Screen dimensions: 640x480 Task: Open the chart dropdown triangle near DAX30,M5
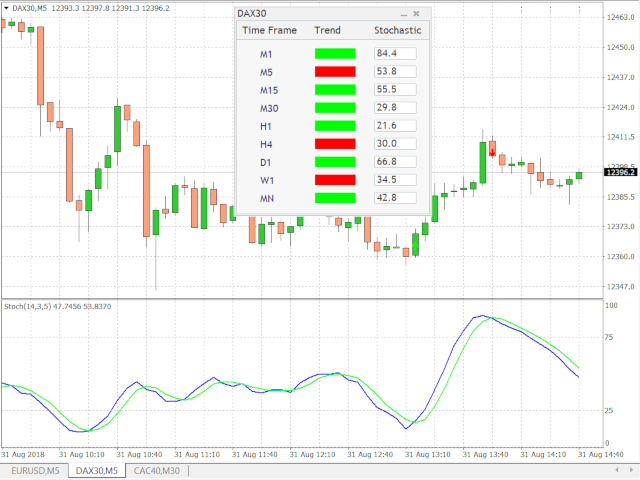coord(6,8)
